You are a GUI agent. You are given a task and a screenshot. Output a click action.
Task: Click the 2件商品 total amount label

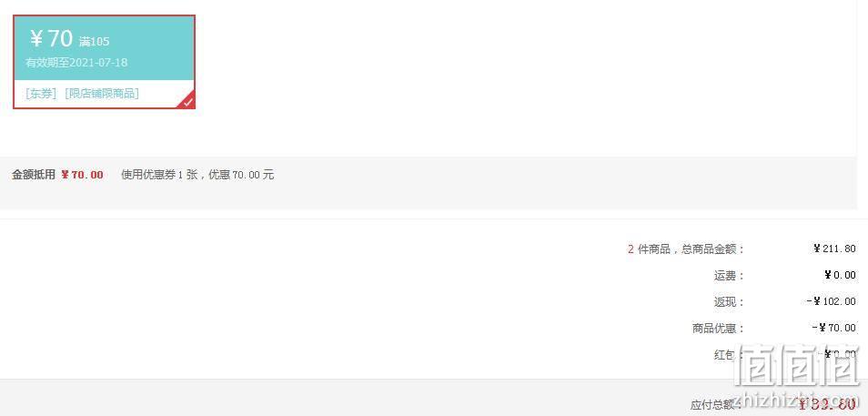tap(686, 249)
